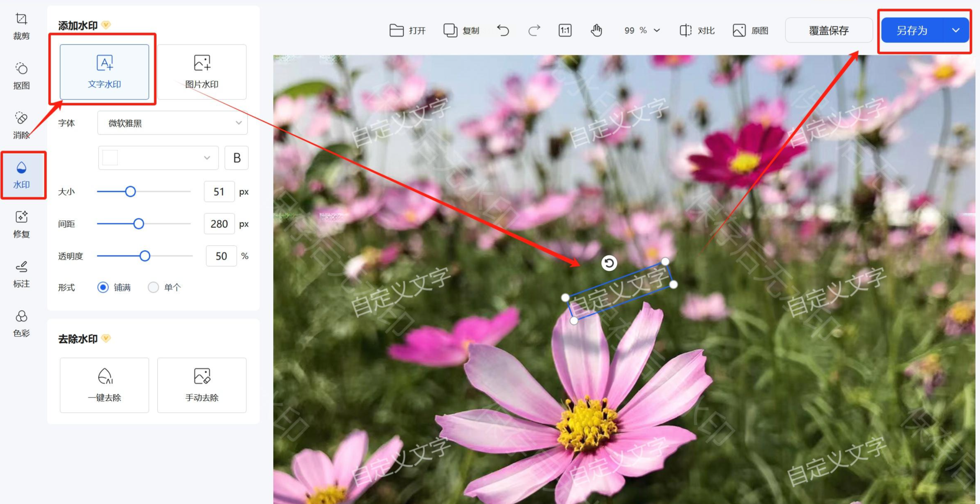Open the text color dropdown
Screen dimensions: 980x504
pyautogui.click(x=158, y=158)
